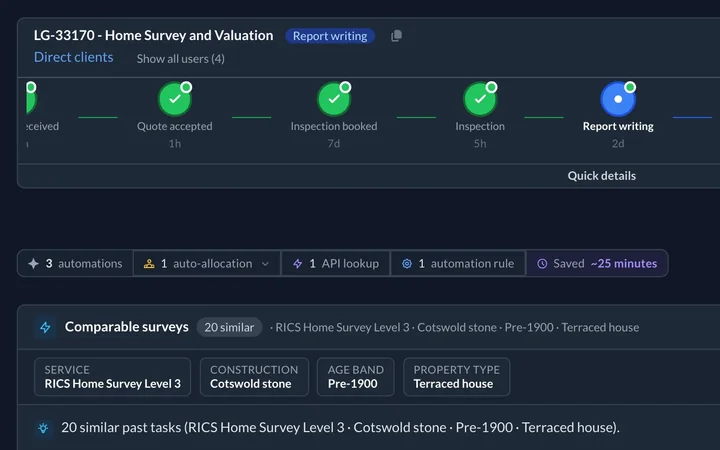This screenshot has height=450, width=720.
Task: Show all users (4)
Action: (x=180, y=59)
